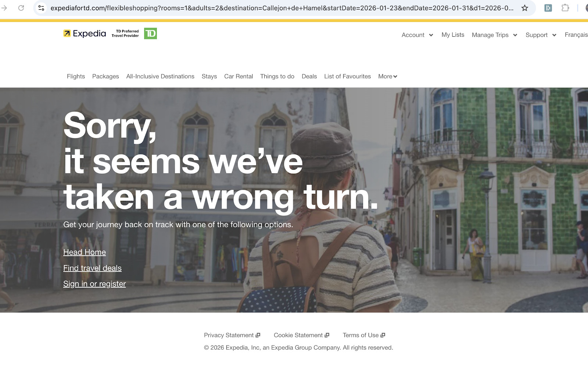
Task: Open the Flights tab
Action: pyautogui.click(x=76, y=76)
